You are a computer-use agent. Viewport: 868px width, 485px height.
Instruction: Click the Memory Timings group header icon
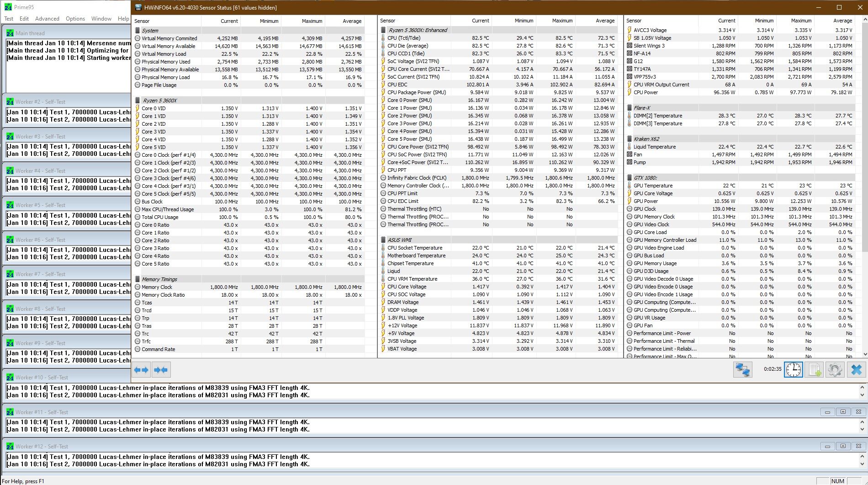coord(138,279)
